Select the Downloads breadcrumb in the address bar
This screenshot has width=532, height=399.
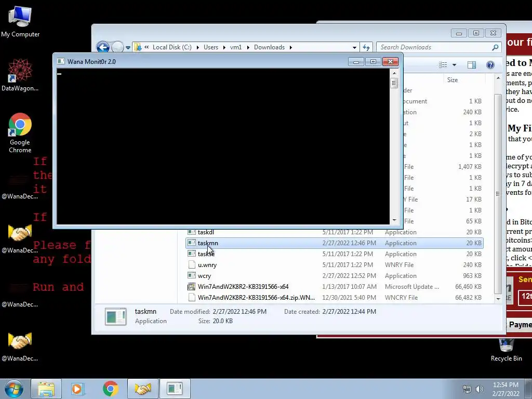[x=270, y=47]
